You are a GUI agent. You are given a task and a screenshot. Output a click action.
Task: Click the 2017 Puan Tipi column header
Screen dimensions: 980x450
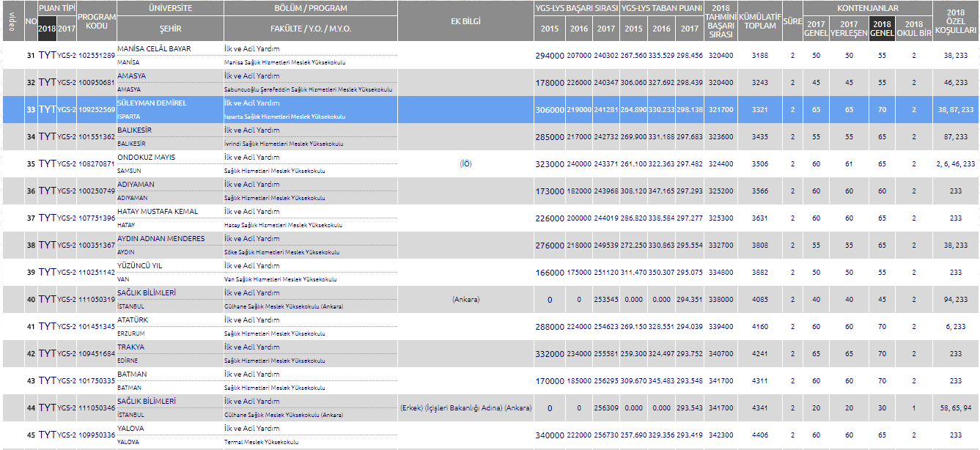[x=66, y=29]
